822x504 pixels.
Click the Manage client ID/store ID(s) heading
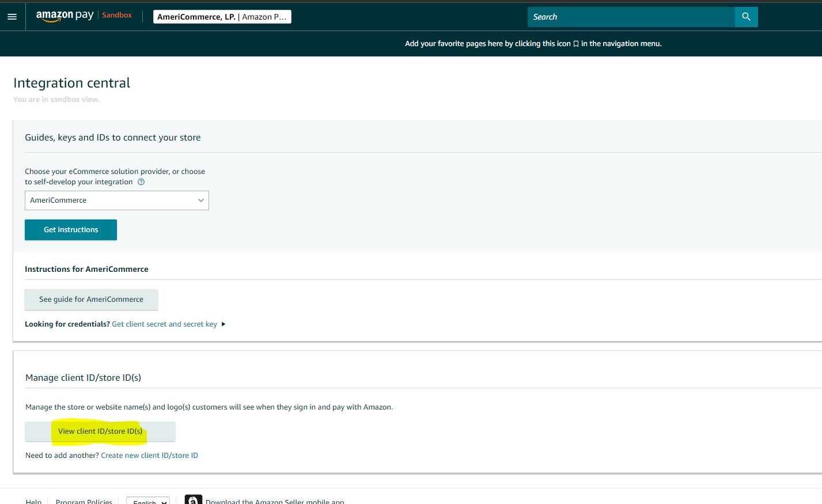84,378
